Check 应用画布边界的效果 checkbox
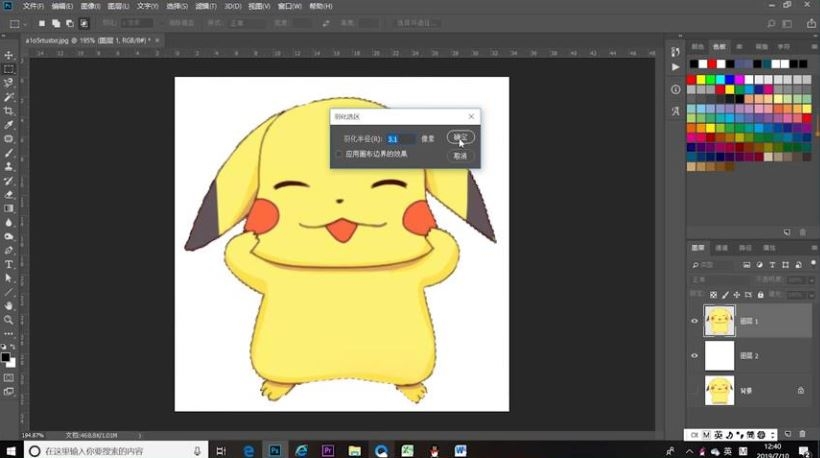This screenshot has width=820, height=458. click(x=339, y=154)
